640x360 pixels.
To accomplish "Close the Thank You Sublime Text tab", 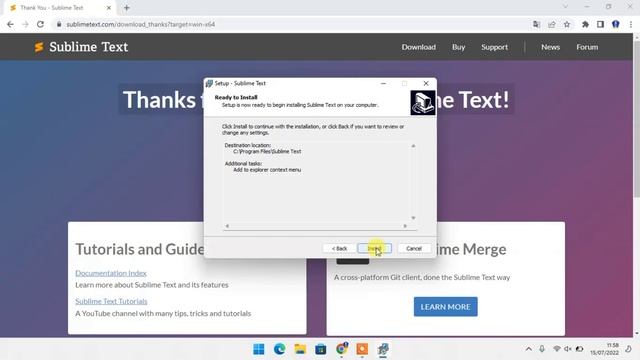I will tap(109, 8).
